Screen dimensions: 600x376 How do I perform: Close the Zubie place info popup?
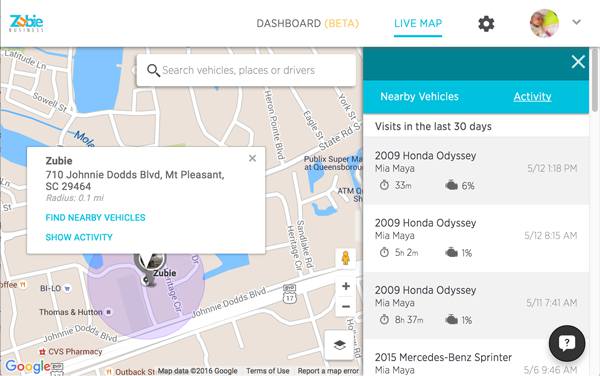252,158
